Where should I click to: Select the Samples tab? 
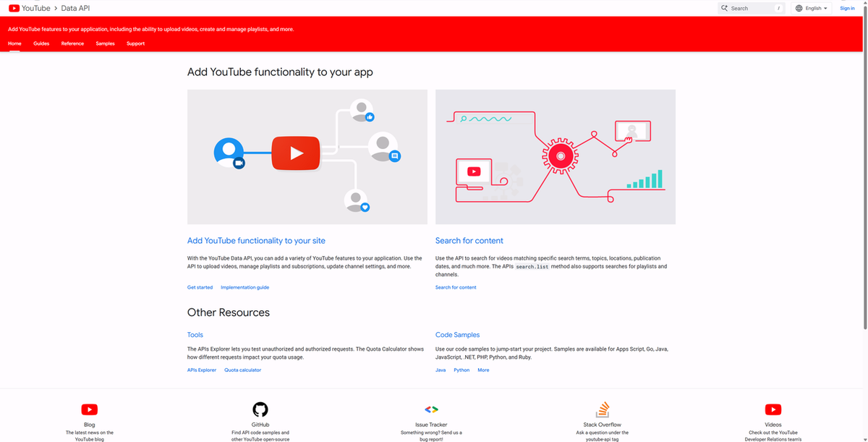click(x=105, y=43)
